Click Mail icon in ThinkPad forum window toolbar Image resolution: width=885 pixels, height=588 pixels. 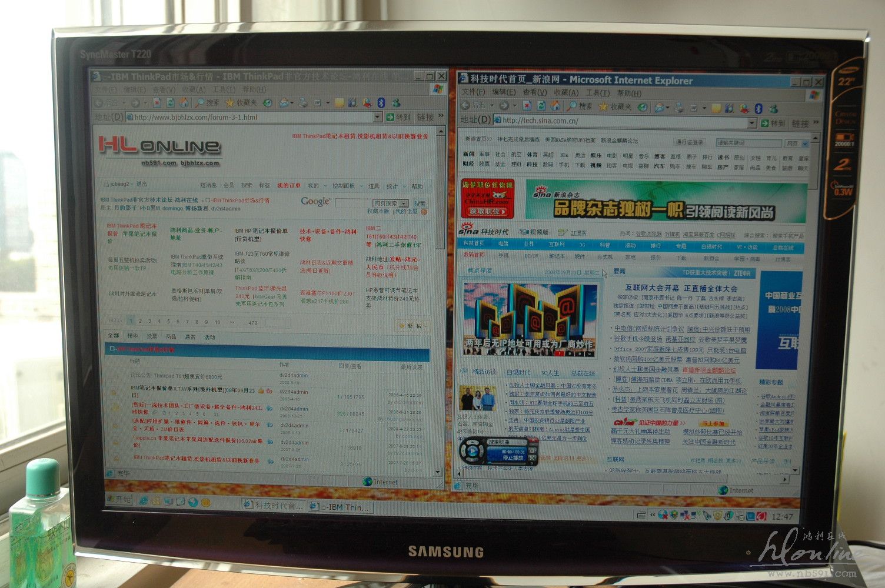[x=284, y=103]
